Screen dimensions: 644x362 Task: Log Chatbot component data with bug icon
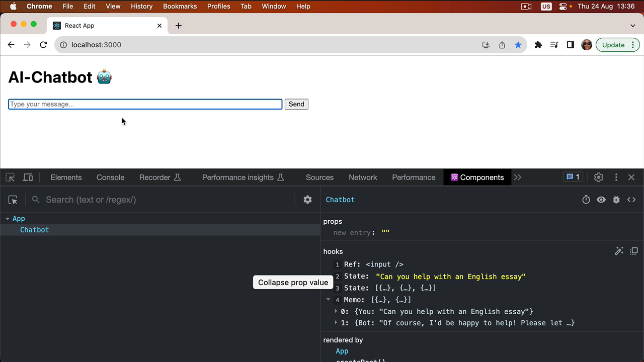coord(616,200)
